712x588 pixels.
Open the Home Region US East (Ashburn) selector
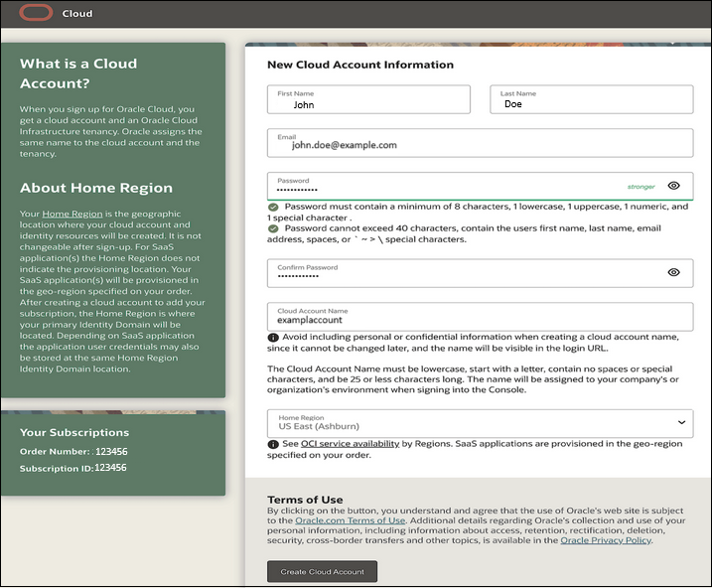click(480, 423)
